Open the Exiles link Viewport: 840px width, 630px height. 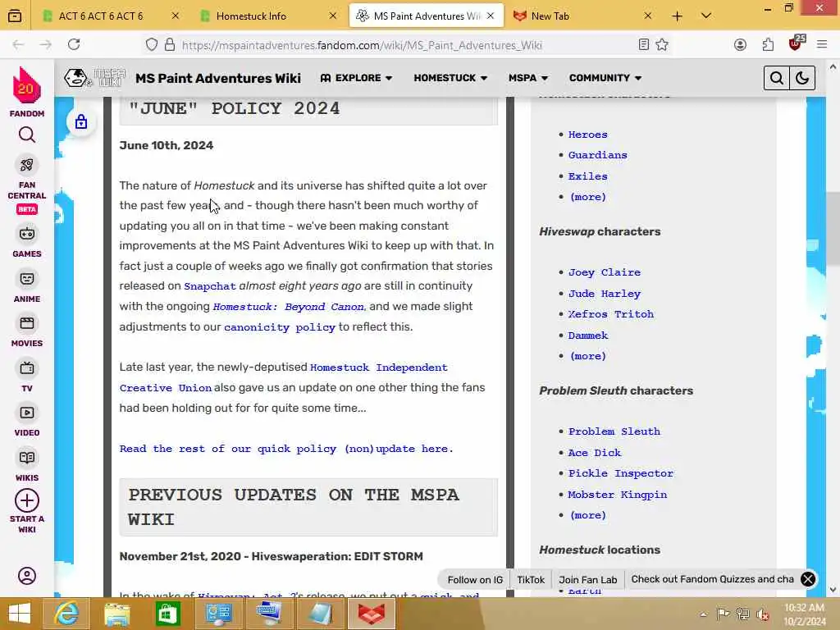587,176
